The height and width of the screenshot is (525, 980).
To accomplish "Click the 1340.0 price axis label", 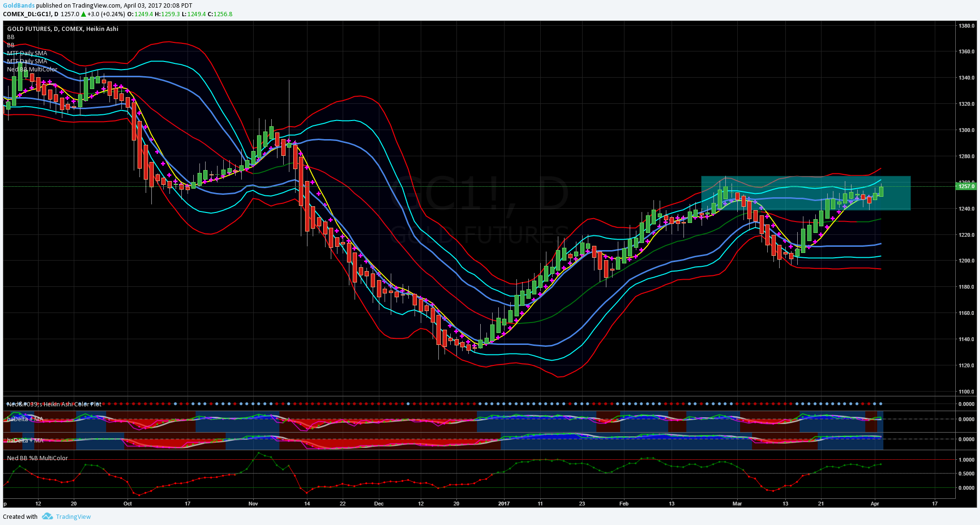I will (966, 78).
